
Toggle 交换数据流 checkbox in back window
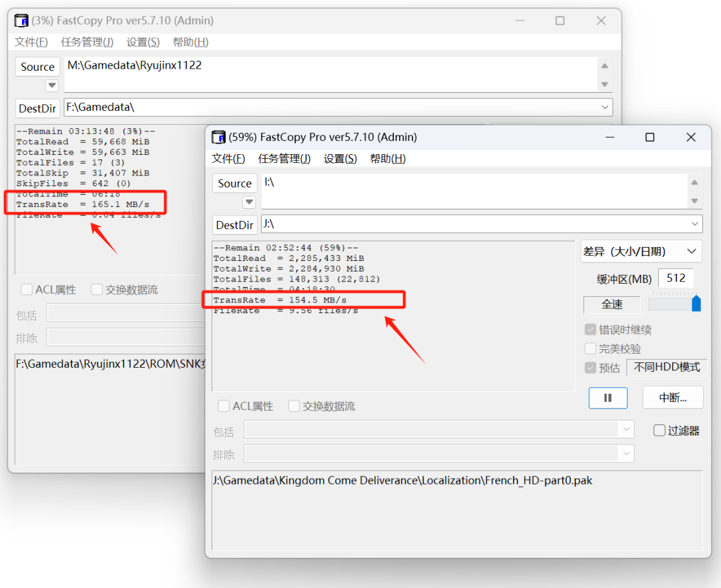click(97, 289)
